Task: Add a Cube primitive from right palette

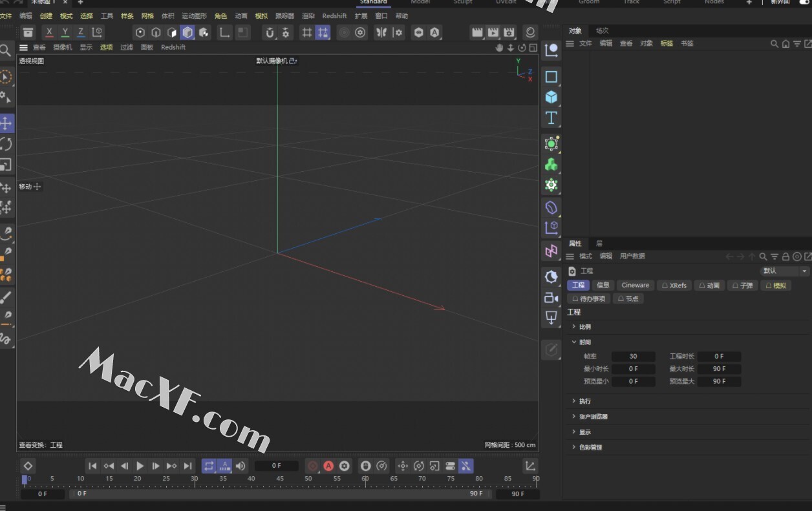Action: pyautogui.click(x=551, y=97)
